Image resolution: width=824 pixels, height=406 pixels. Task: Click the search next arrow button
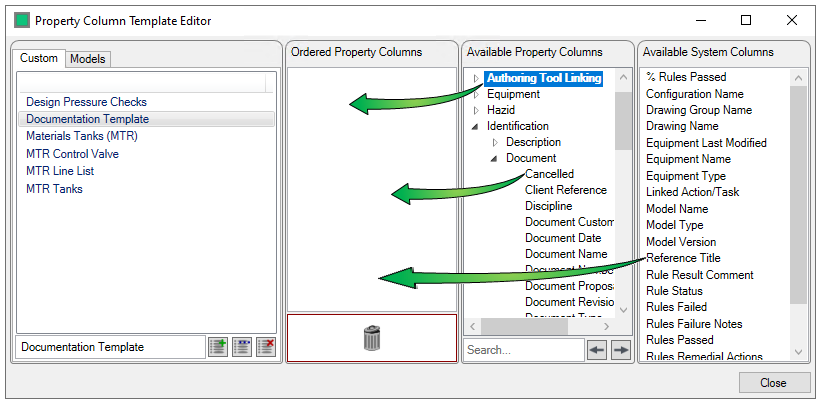point(621,350)
